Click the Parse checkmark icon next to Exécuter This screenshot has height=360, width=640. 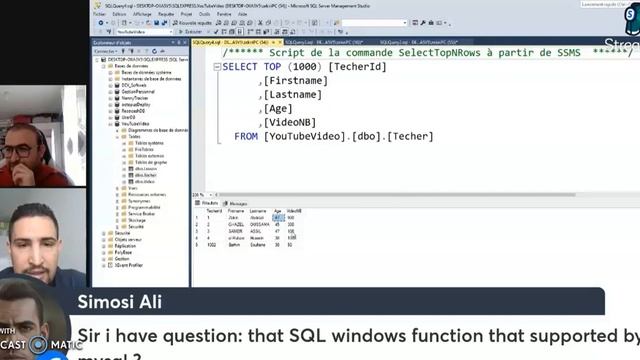(x=216, y=31)
